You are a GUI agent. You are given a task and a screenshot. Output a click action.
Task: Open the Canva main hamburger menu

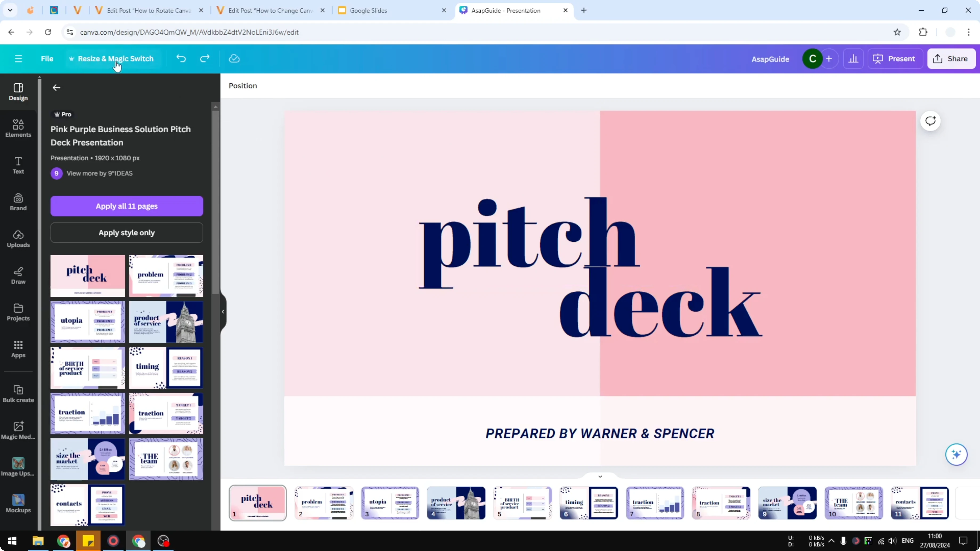[18, 59]
